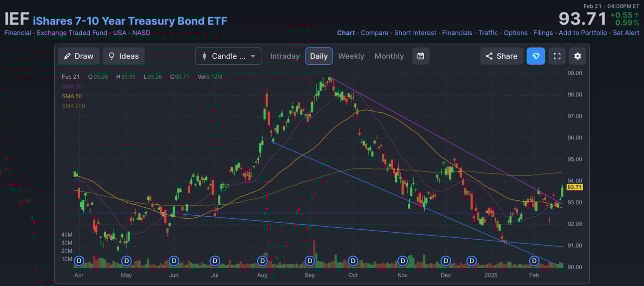Share the chart
The width and height of the screenshot is (644, 286).
pos(501,56)
